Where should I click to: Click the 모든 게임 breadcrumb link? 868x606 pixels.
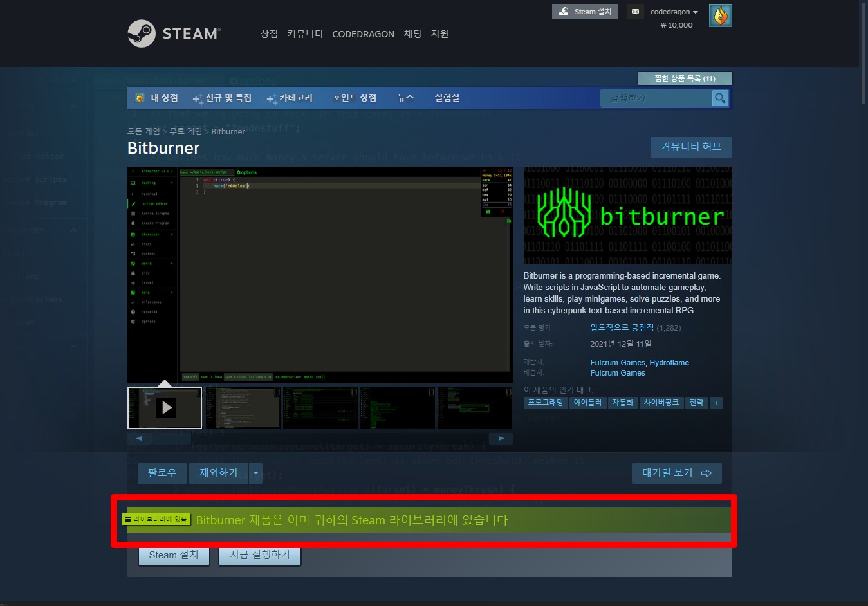(143, 131)
